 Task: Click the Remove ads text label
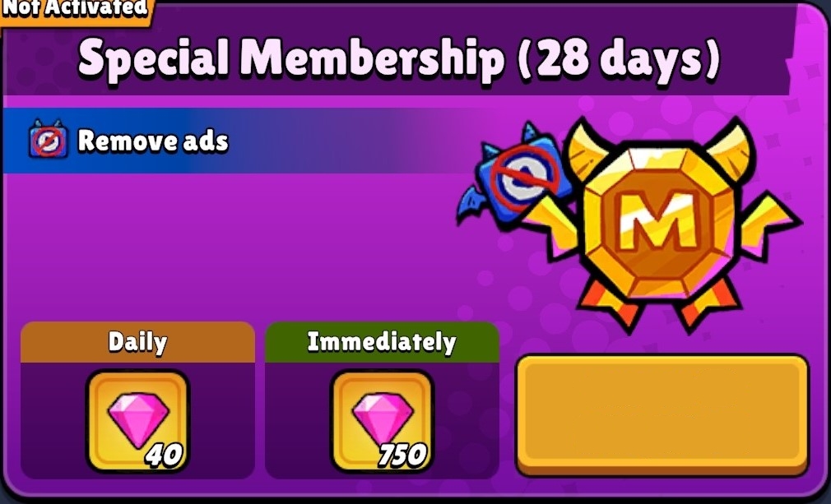point(153,141)
